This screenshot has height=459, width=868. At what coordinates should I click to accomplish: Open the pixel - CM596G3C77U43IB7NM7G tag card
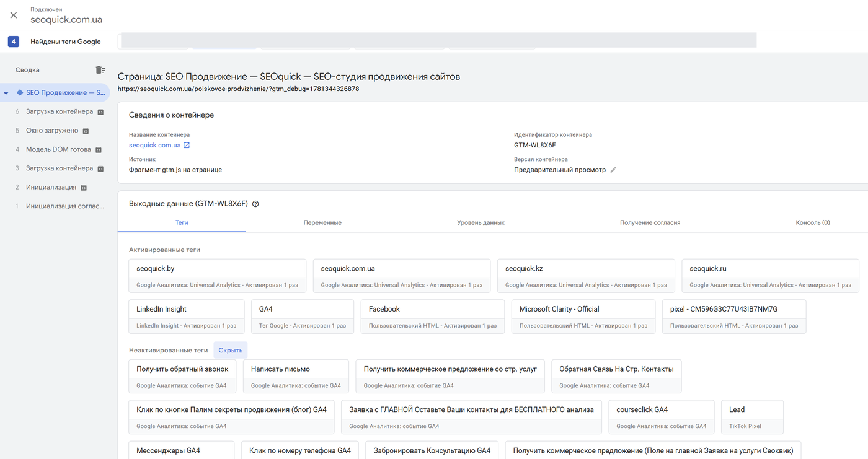(x=734, y=317)
